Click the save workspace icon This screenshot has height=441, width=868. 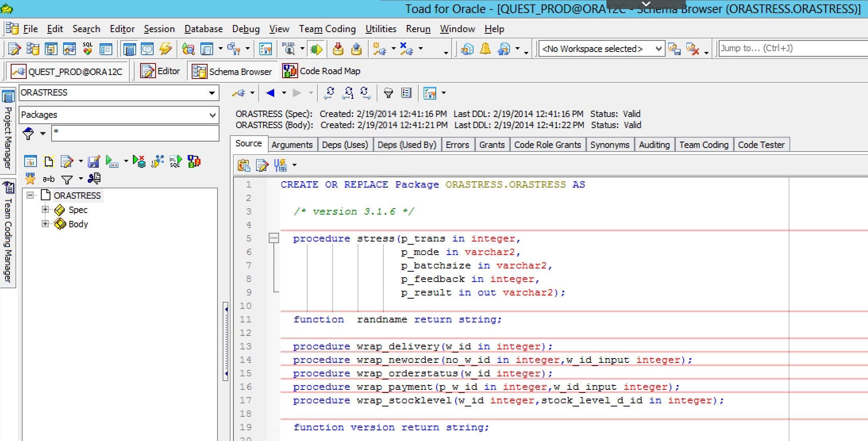click(x=674, y=49)
